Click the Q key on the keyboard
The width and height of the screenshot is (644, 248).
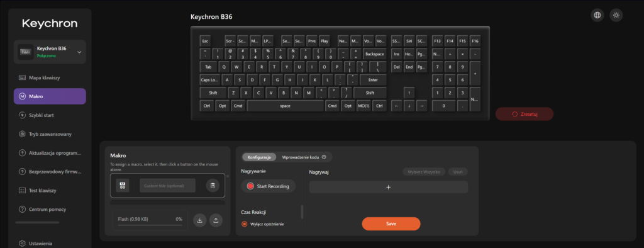tap(225, 67)
